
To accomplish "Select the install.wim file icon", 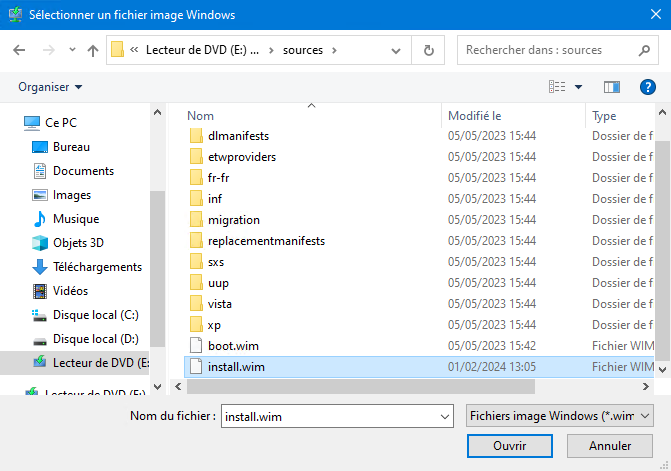I will [196, 367].
